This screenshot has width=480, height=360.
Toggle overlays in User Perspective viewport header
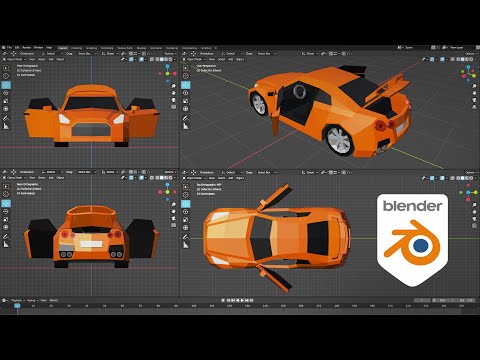coord(442,59)
